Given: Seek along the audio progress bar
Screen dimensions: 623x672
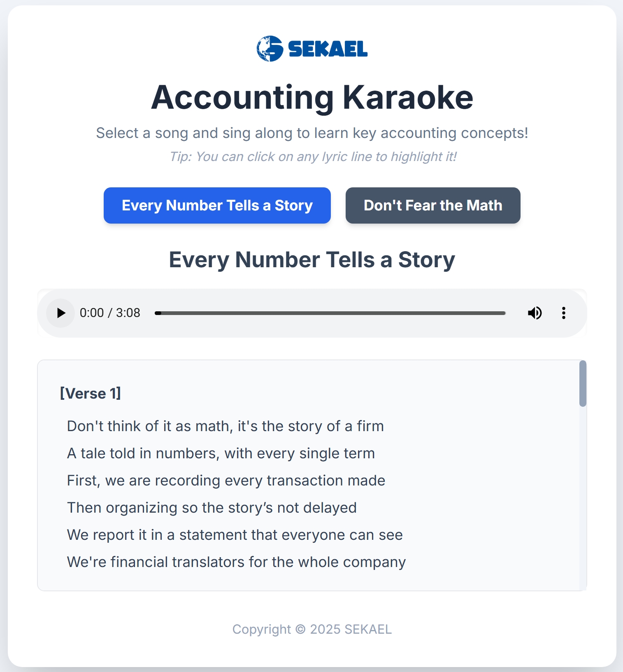Looking at the screenshot, I should (330, 313).
